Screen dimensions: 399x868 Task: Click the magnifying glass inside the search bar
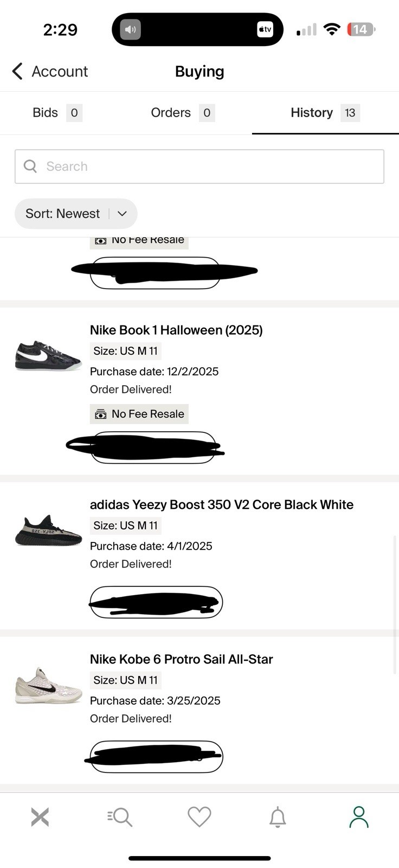click(30, 166)
